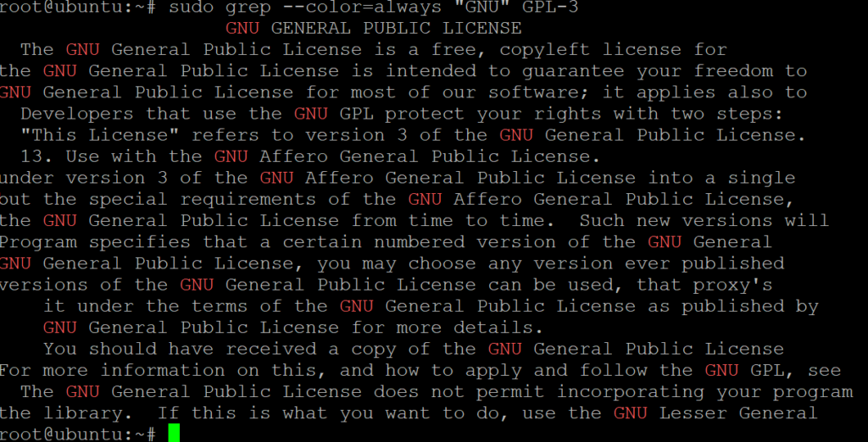Click the words "Program specifies"

pos(94,242)
